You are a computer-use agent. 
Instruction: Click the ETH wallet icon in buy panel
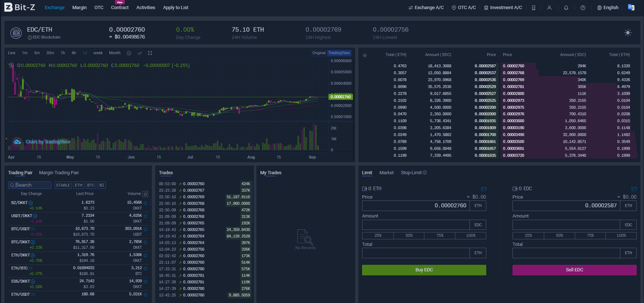pyautogui.click(x=365, y=189)
